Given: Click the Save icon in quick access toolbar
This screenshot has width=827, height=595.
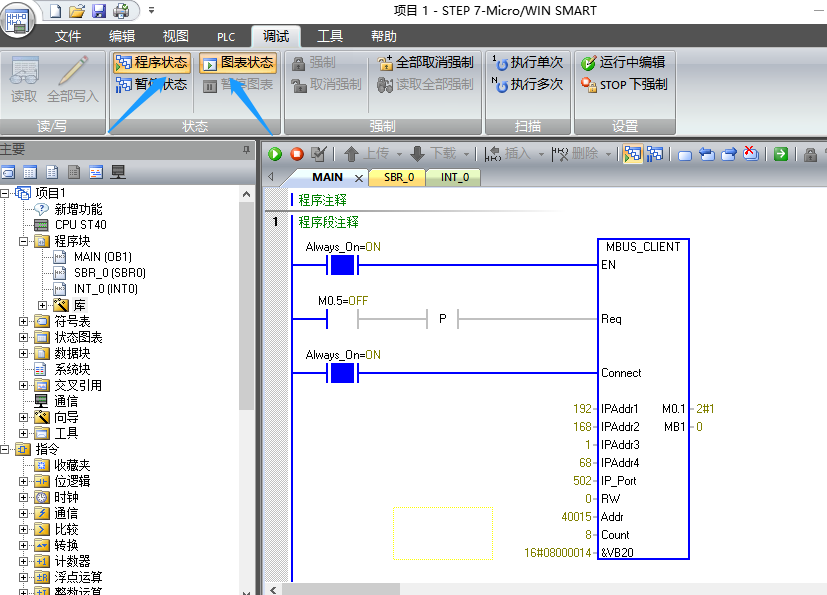Looking at the screenshot, I should pyautogui.click(x=99, y=11).
